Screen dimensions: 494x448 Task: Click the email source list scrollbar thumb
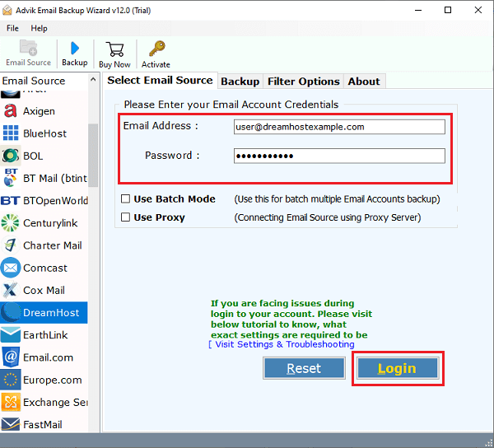pyautogui.click(x=93, y=155)
